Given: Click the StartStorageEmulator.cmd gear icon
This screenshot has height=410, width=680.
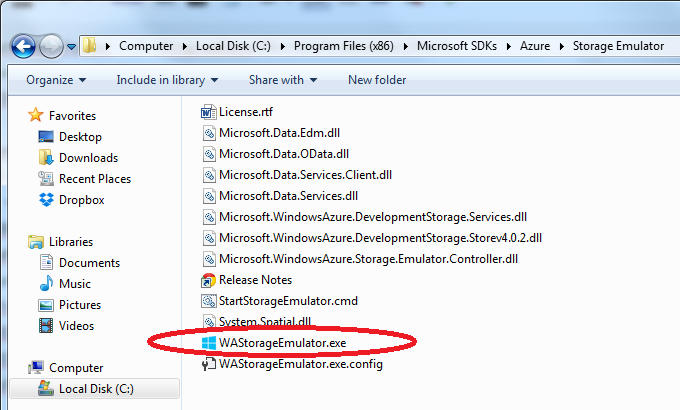Looking at the screenshot, I should click(209, 301).
